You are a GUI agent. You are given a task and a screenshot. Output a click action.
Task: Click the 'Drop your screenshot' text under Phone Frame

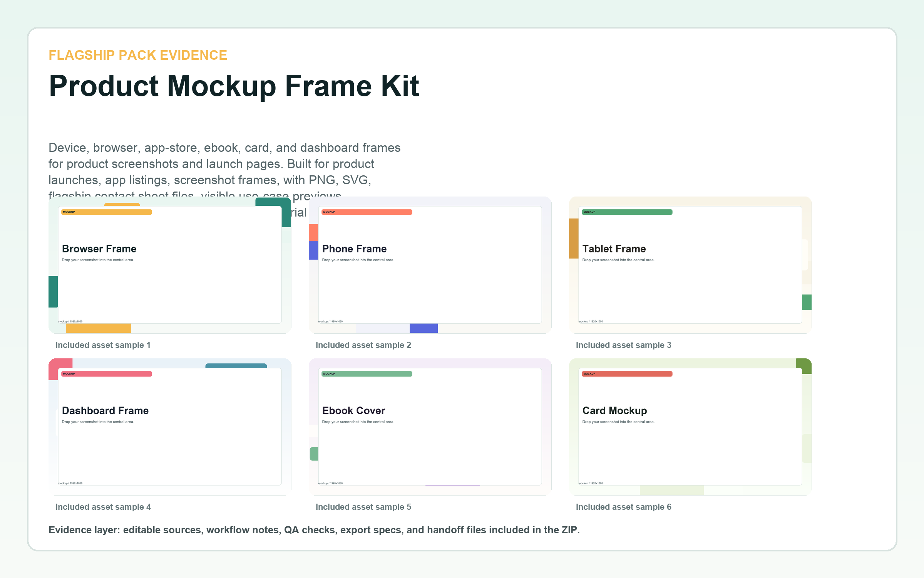(358, 260)
